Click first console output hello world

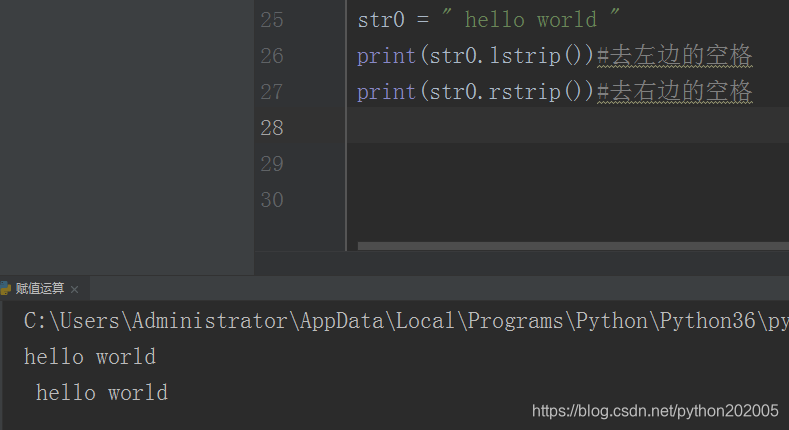coord(90,357)
